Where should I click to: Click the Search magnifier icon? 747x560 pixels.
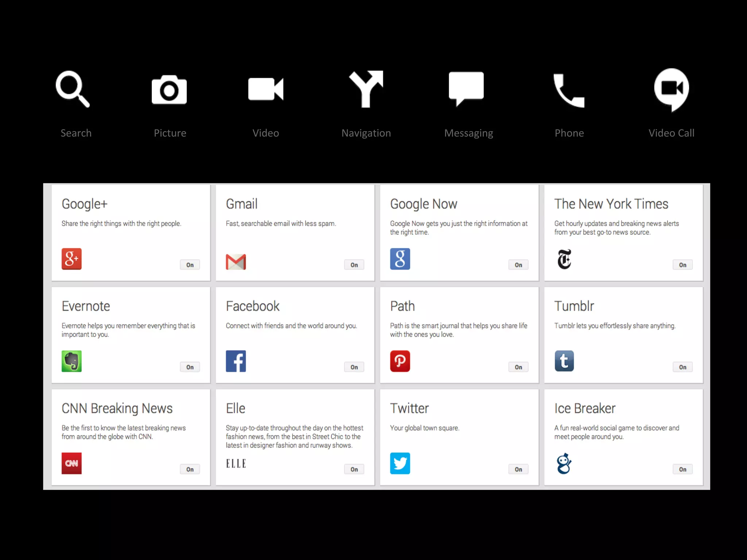point(72,89)
